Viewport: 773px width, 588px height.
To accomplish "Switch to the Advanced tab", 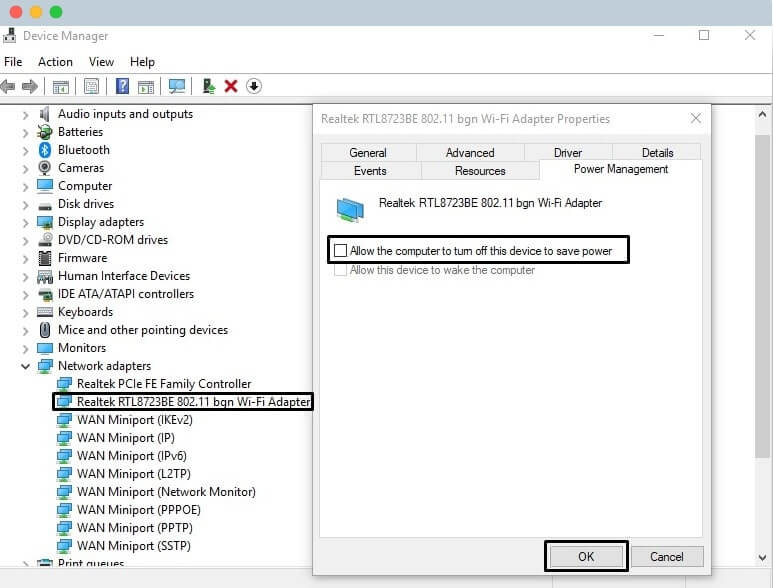I will (470, 153).
